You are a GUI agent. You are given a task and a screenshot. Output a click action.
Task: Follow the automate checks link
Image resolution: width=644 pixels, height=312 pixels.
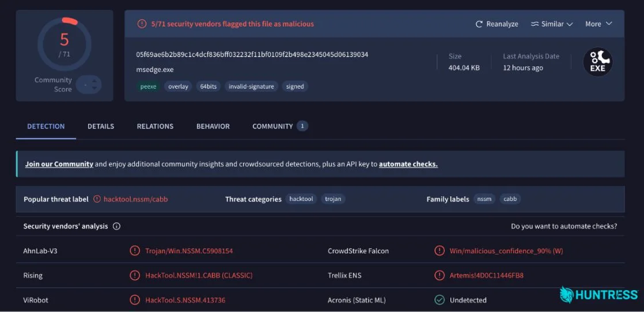click(408, 164)
